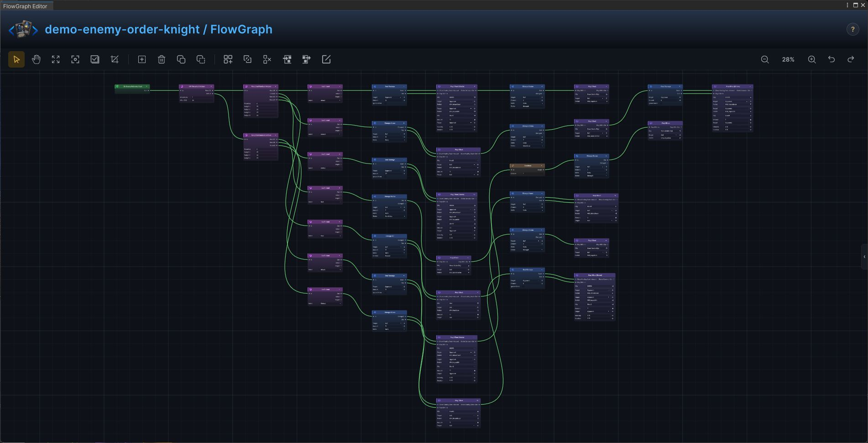
Task: Click the 28% zoom level value
Action: (x=788, y=59)
